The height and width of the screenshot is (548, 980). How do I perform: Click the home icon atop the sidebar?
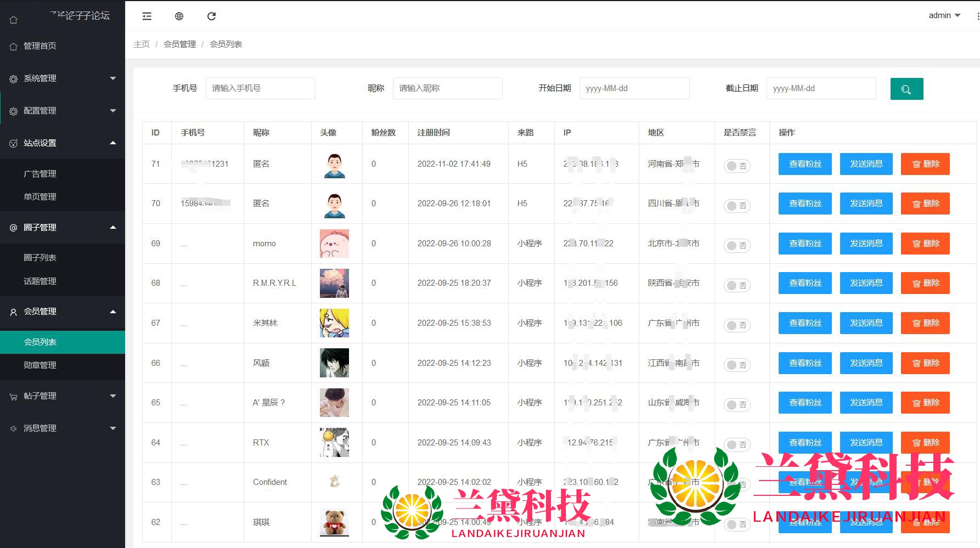14,20
